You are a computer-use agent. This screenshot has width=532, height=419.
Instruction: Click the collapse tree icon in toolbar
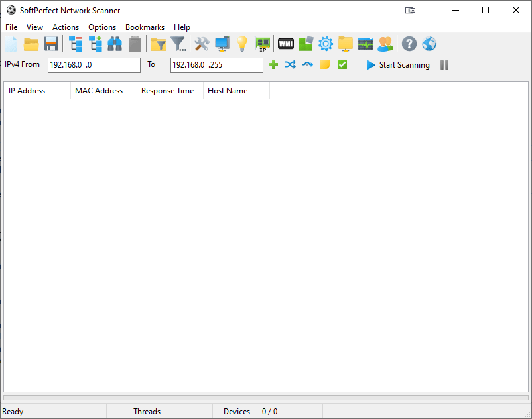[x=76, y=44]
